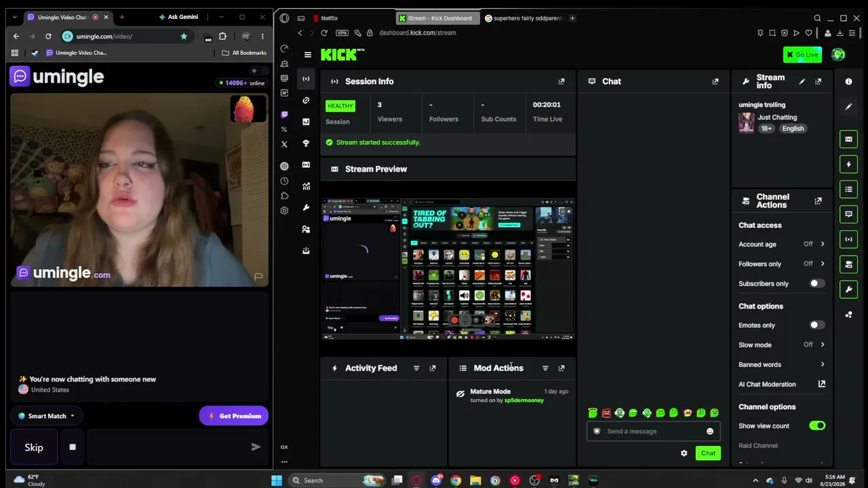
Task: Switch to superhero fairly oddparents tab
Action: tap(523, 18)
